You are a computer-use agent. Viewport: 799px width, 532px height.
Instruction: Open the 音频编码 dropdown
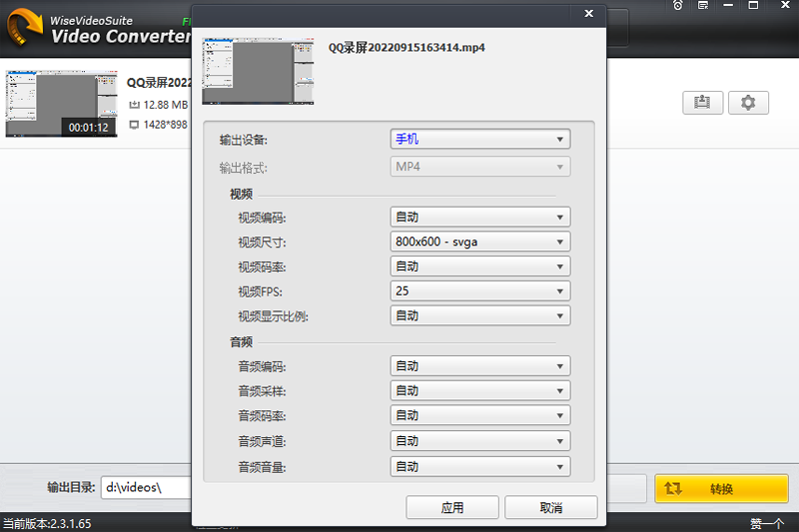pyautogui.click(x=479, y=366)
